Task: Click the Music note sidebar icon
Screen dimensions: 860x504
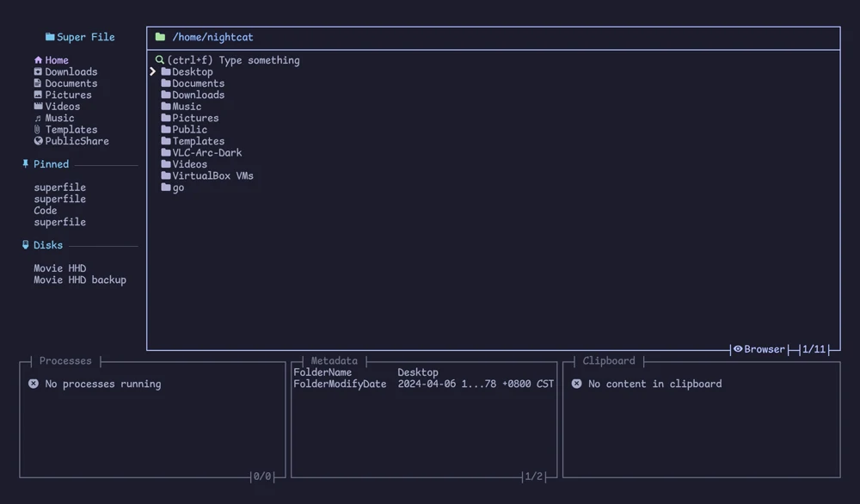Action: tap(38, 118)
